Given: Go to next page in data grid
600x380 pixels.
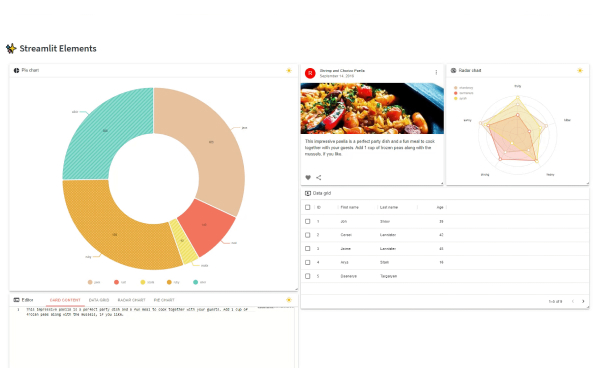Looking at the screenshot, I should click(583, 302).
